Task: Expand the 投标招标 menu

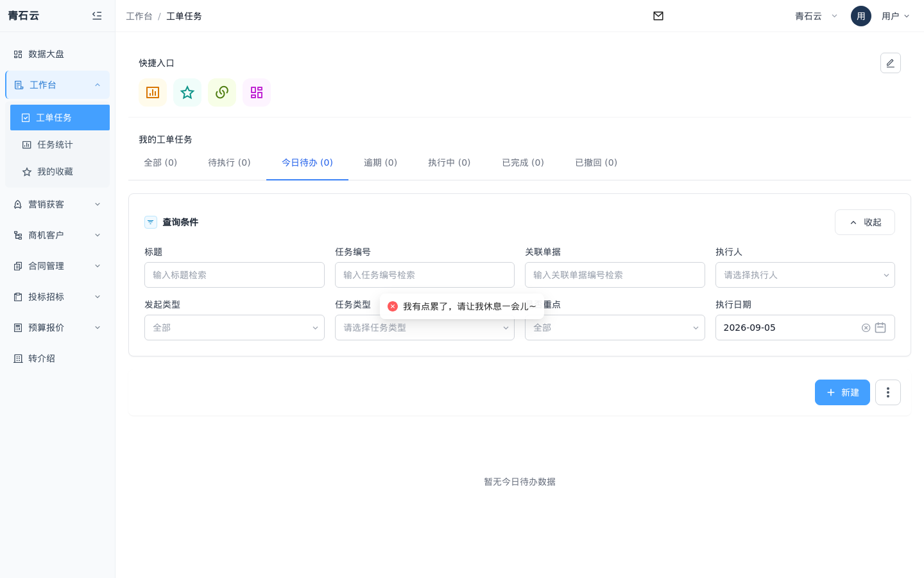Action: pos(58,297)
